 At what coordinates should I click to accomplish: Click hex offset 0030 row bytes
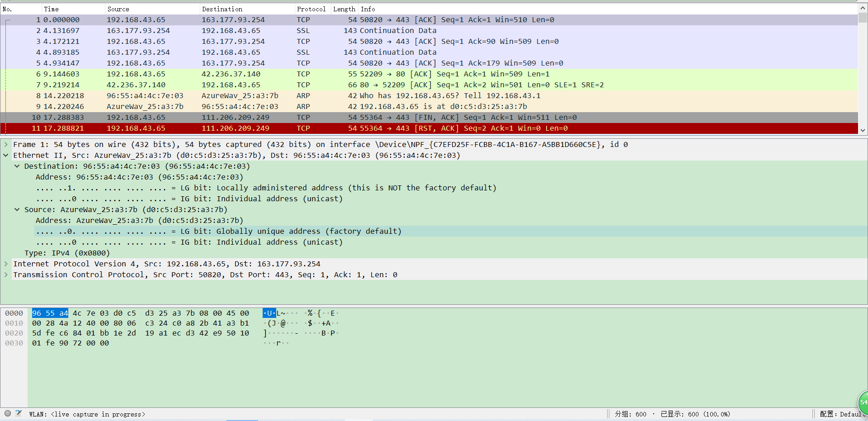(x=70, y=343)
